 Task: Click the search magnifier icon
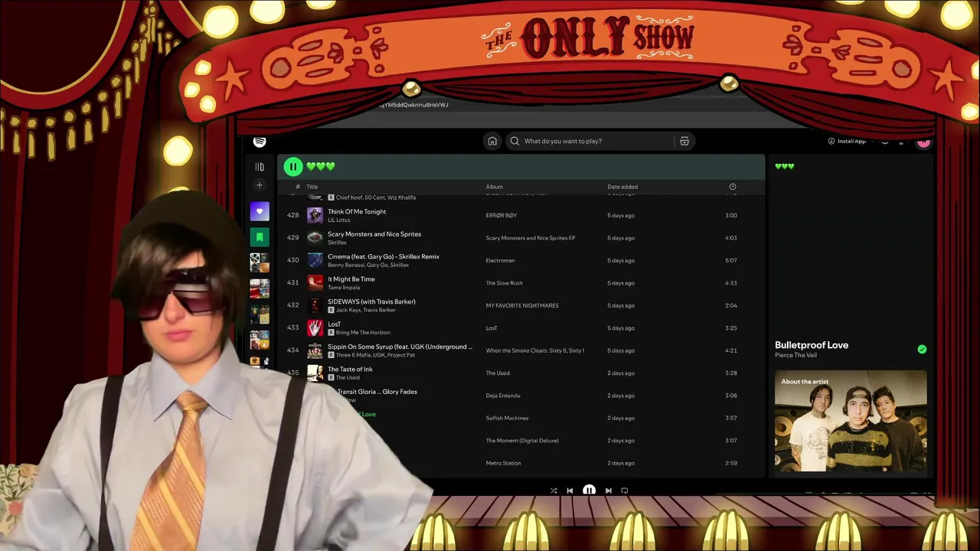click(514, 141)
